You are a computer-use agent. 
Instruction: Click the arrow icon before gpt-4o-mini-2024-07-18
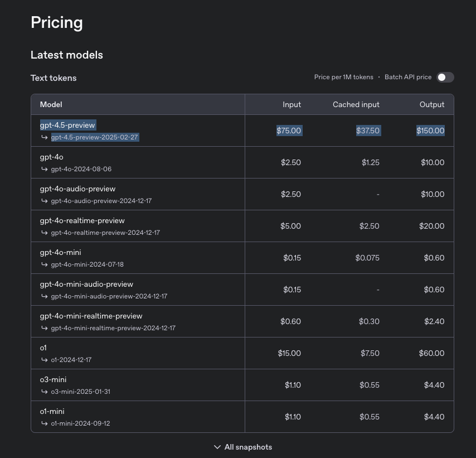click(x=45, y=264)
